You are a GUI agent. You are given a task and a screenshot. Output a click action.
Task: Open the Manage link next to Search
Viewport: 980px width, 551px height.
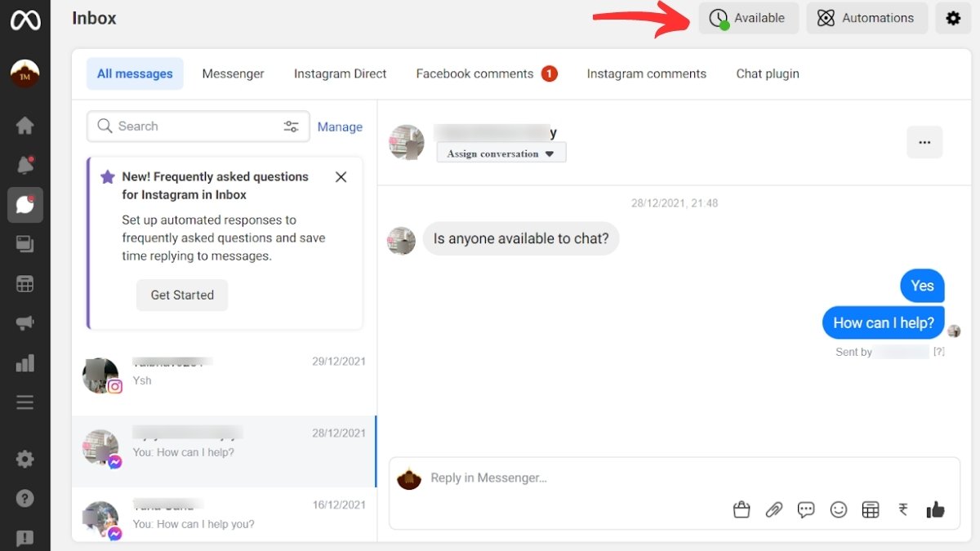click(341, 127)
